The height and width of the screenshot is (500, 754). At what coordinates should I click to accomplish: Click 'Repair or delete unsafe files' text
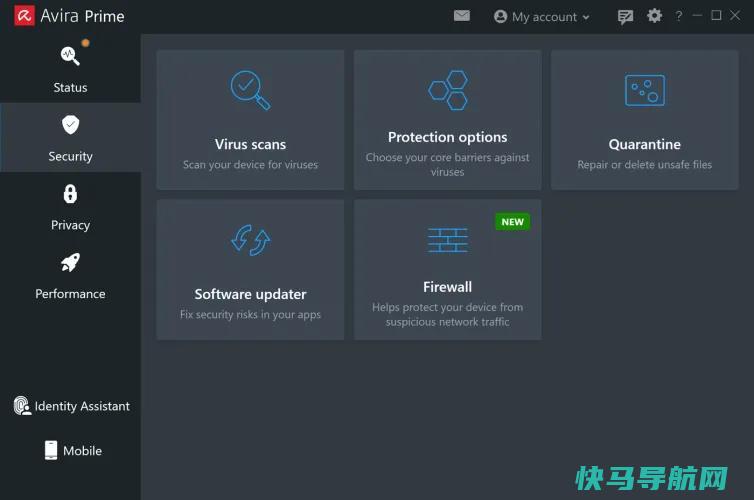(645, 165)
